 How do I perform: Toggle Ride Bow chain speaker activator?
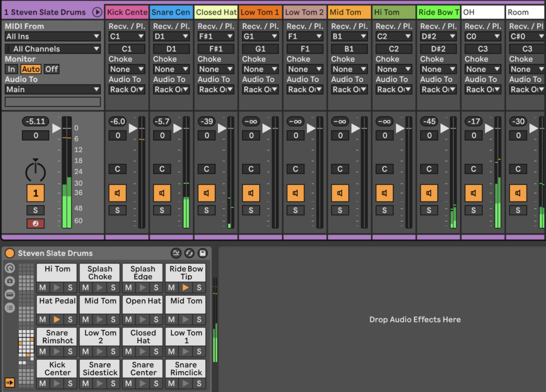(429, 193)
